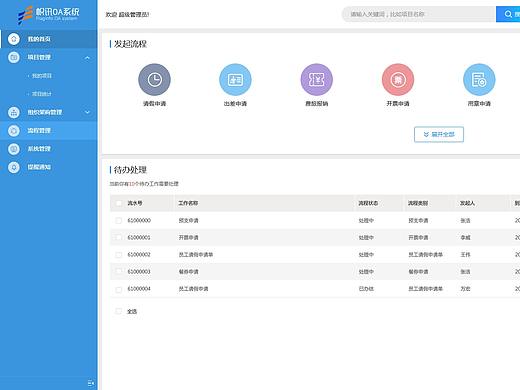Click serial number 61000001
The width and height of the screenshot is (520, 390).
[x=139, y=237]
